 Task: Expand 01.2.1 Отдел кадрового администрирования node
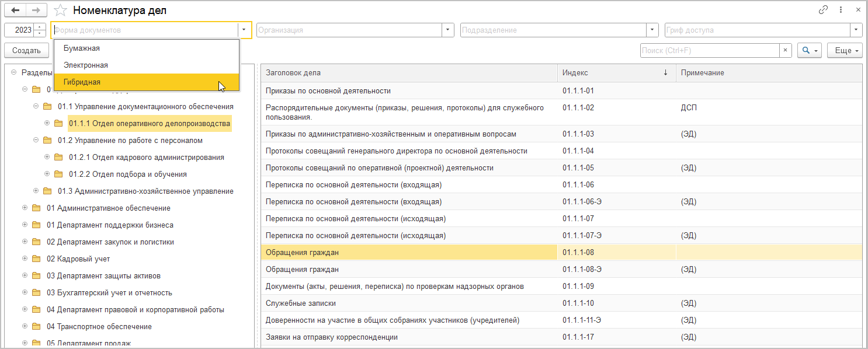[47, 157]
